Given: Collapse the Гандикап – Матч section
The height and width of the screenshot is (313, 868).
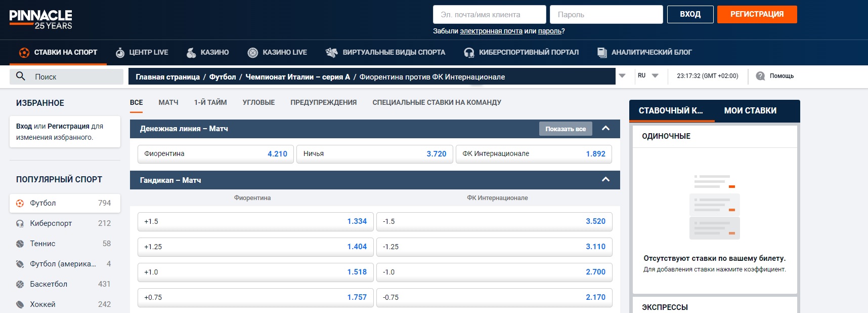Looking at the screenshot, I should click(605, 180).
